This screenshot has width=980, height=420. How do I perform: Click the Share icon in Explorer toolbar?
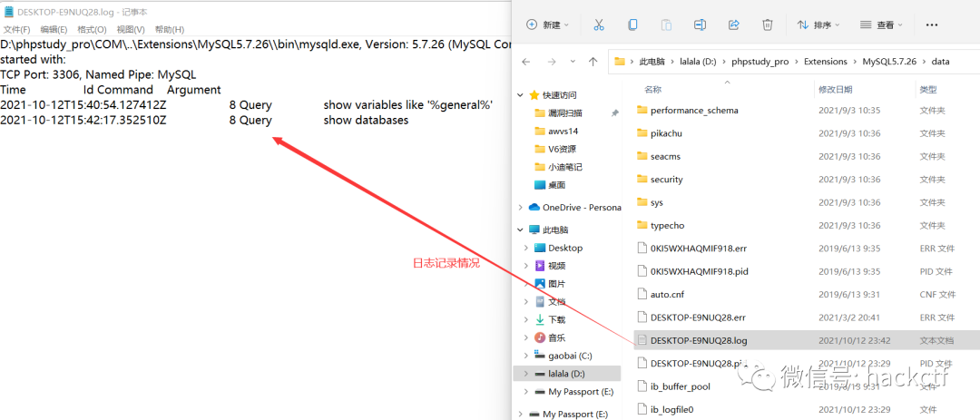[734, 25]
